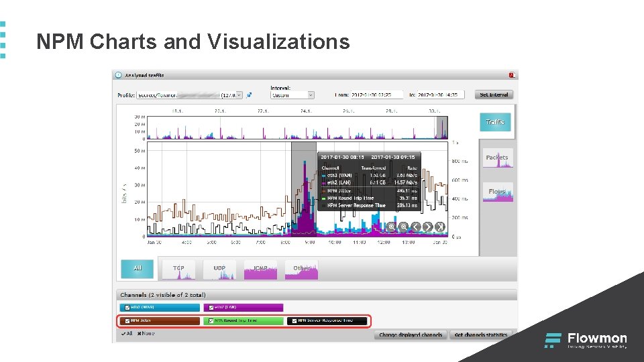Click the red PDF export icon
Viewport: 644px width, 362px height.
tap(511, 75)
